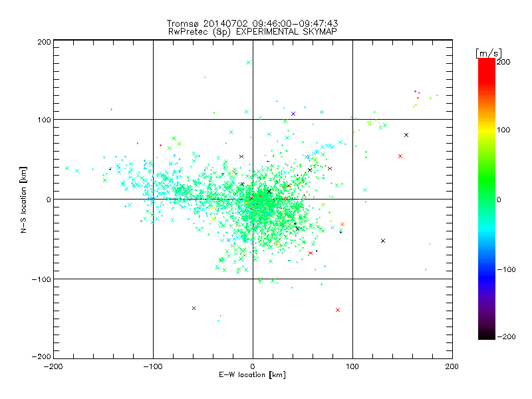
Task: Select the x-axis '100' tick label
Action: click(352, 367)
